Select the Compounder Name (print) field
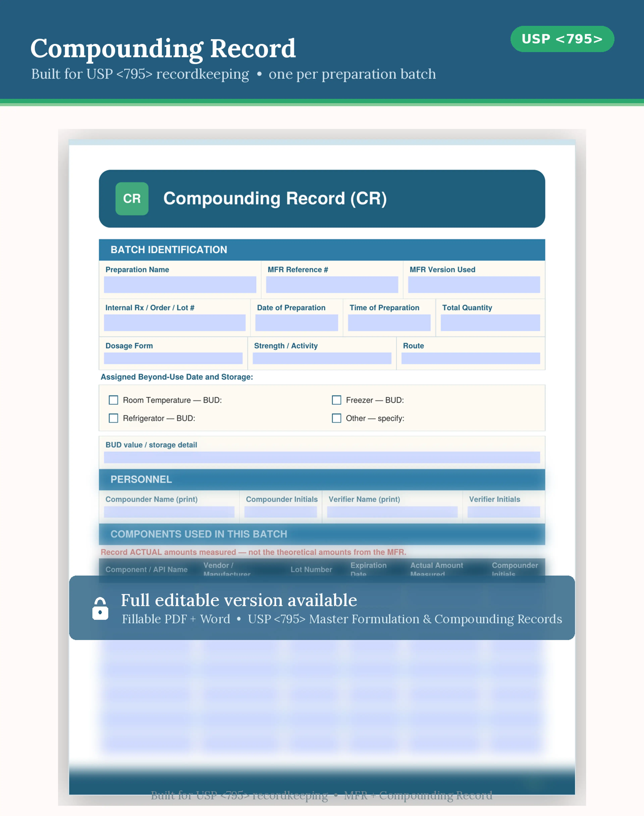 coord(169,512)
